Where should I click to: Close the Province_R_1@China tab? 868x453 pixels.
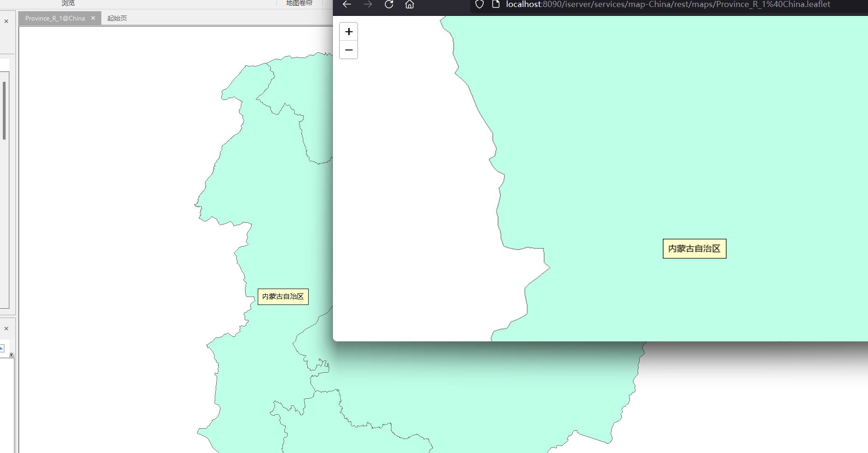click(93, 18)
